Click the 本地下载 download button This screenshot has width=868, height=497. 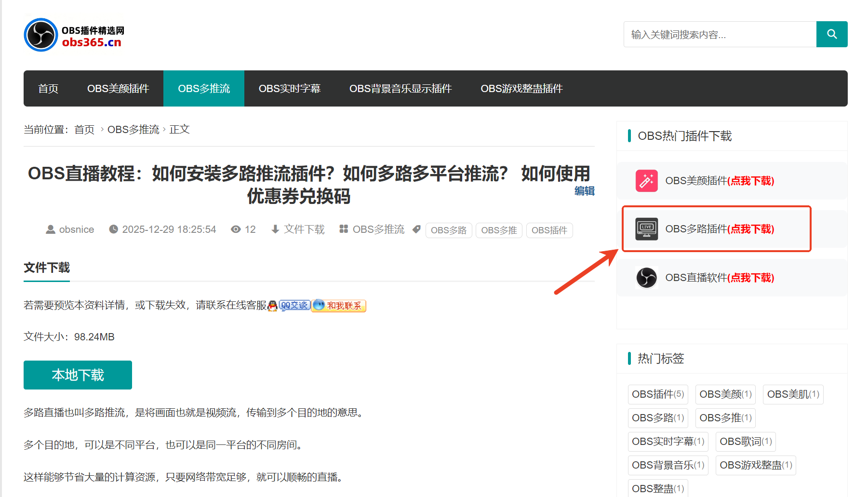pos(78,375)
